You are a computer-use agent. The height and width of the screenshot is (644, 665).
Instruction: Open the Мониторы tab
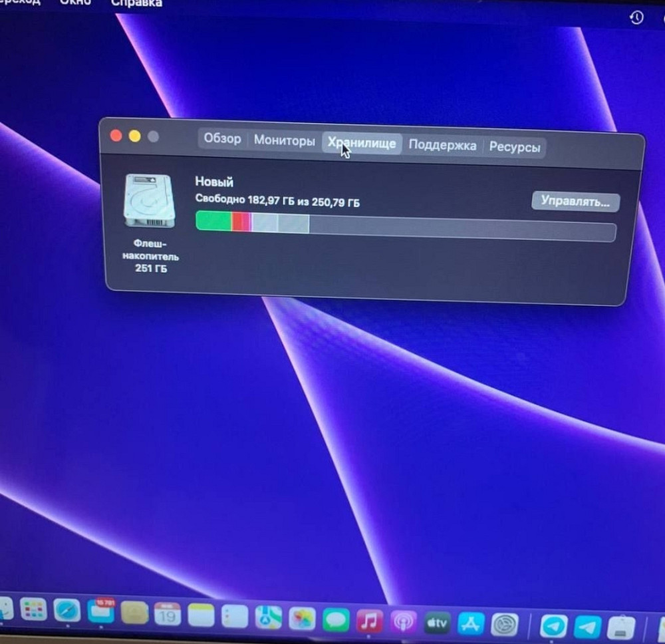click(285, 140)
